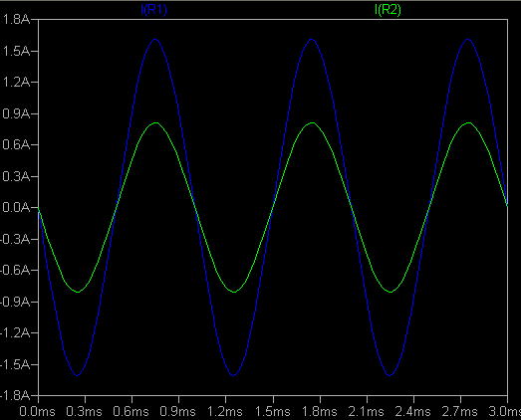The width and height of the screenshot is (521, 420).
Task: Click the 0.0A vertical axis label
Action: pyautogui.click(x=16, y=207)
